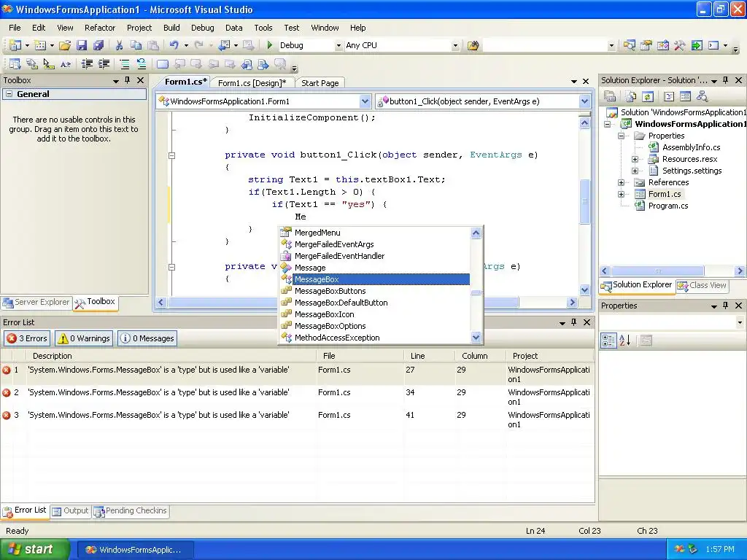Click the Line column header in Error List
This screenshot has height=560, width=747.
[429, 356]
